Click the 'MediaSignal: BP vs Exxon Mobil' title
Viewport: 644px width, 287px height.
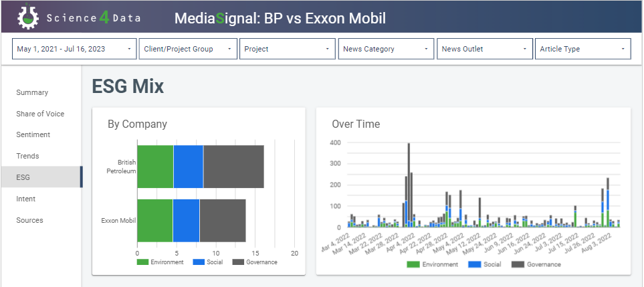[280, 18]
